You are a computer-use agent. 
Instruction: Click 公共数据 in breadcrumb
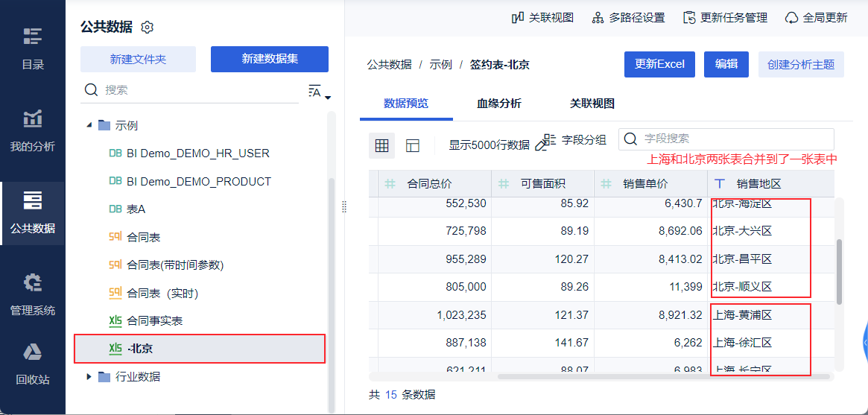(x=389, y=65)
